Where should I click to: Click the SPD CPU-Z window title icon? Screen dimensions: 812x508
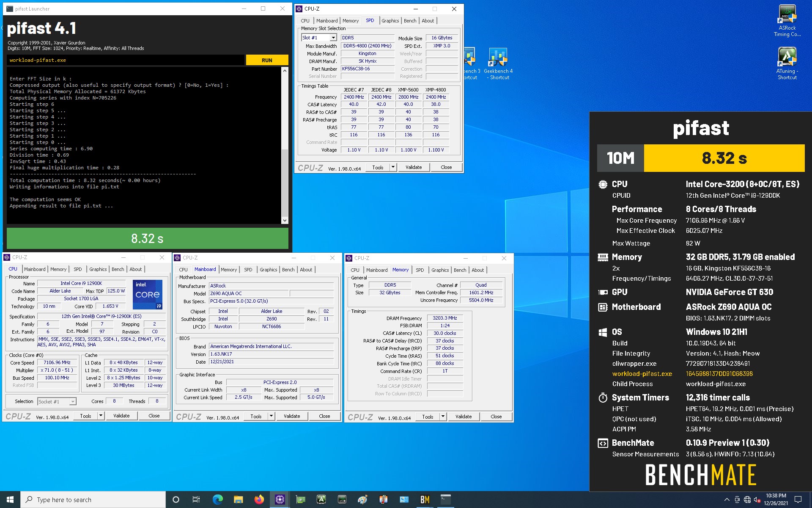tap(299, 8)
